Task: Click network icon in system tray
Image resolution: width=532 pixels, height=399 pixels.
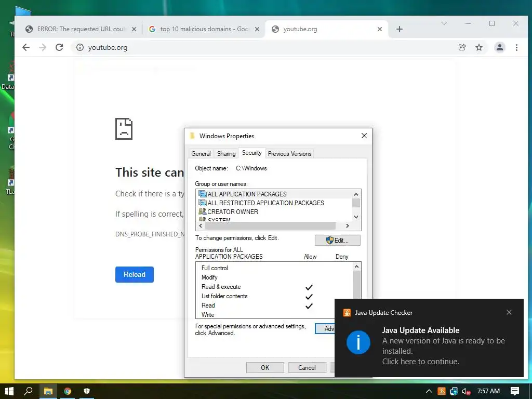Action: point(454,391)
